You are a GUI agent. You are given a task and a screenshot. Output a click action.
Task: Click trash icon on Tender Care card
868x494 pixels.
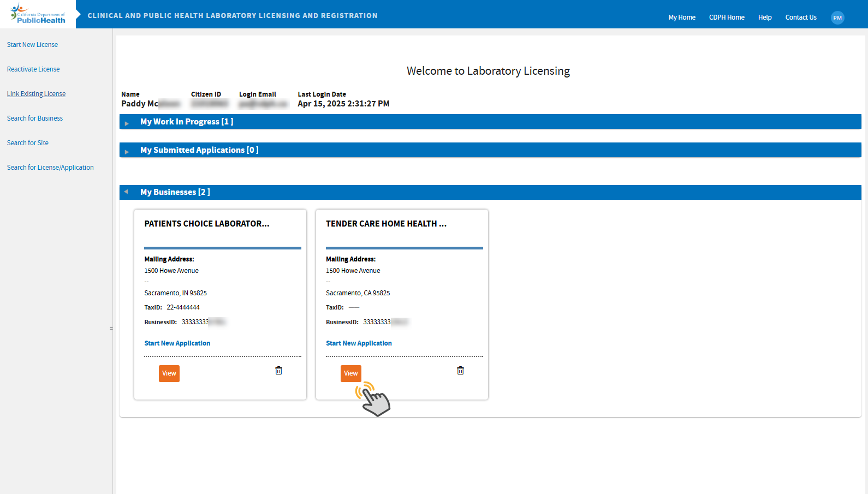(460, 371)
